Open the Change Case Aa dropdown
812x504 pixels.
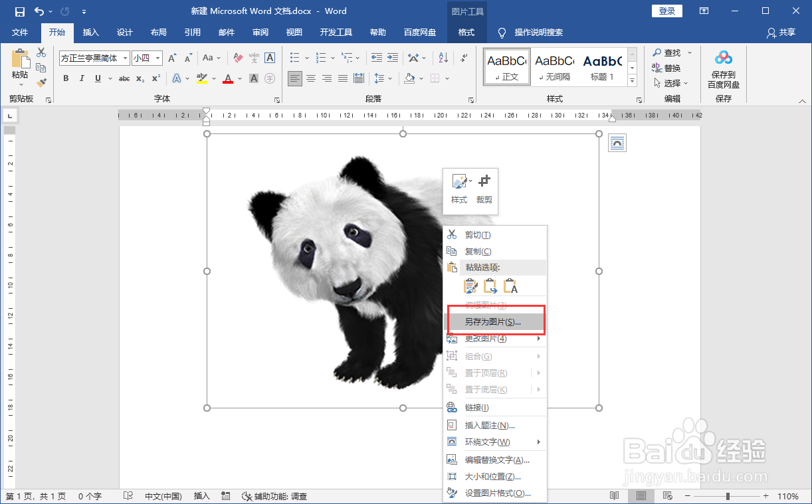212,58
